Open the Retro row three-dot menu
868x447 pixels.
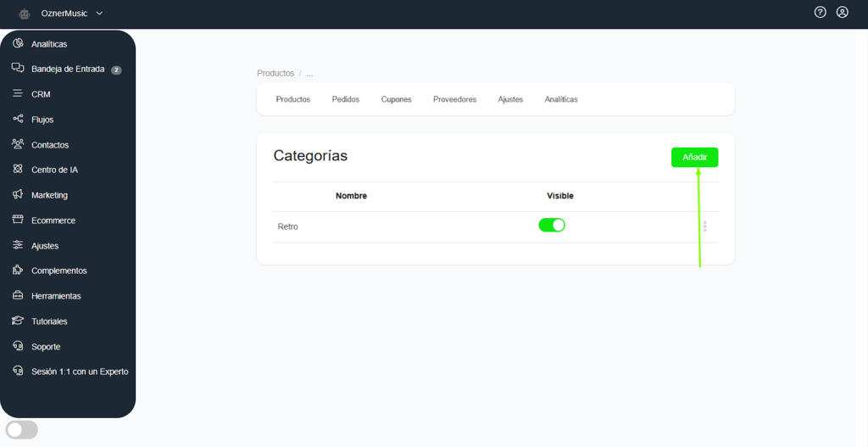click(705, 226)
